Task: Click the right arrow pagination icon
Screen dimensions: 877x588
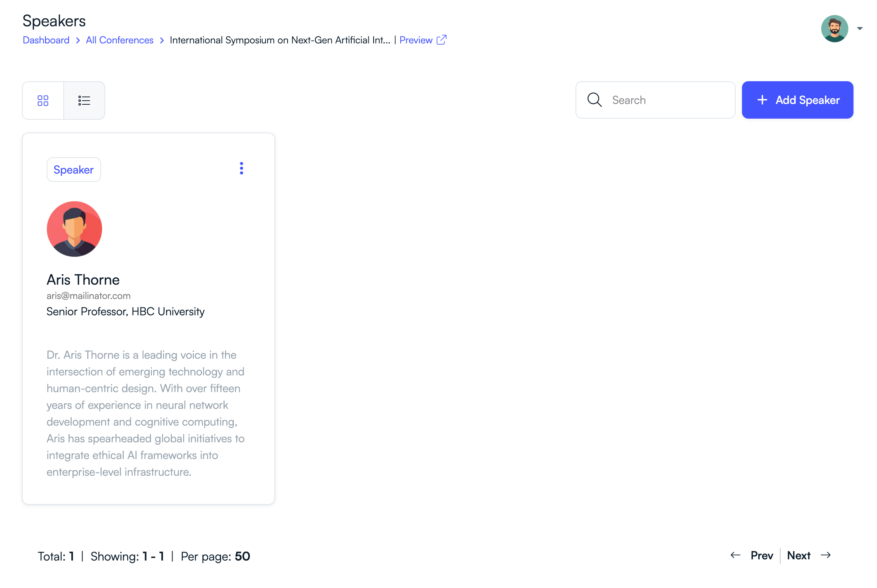Action: click(x=826, y=555)
